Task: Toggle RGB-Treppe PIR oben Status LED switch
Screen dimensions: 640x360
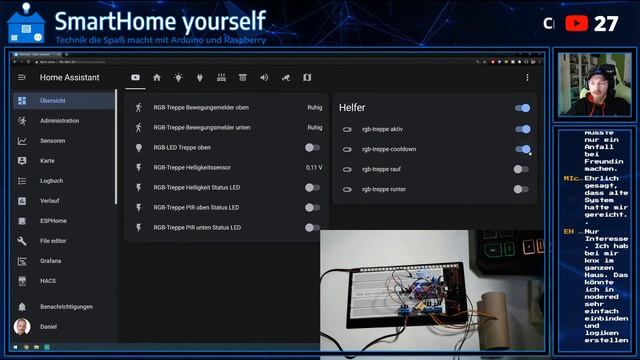Action: tap(312, 207)
